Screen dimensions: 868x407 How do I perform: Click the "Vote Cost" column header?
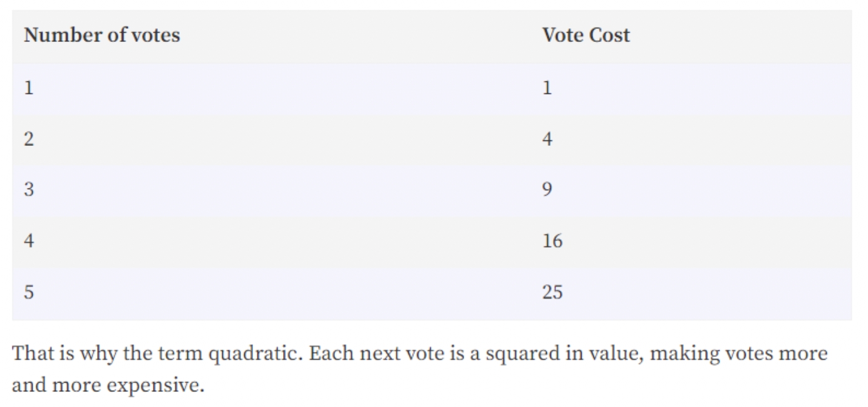pyautogui.click(x=586, y=36)
